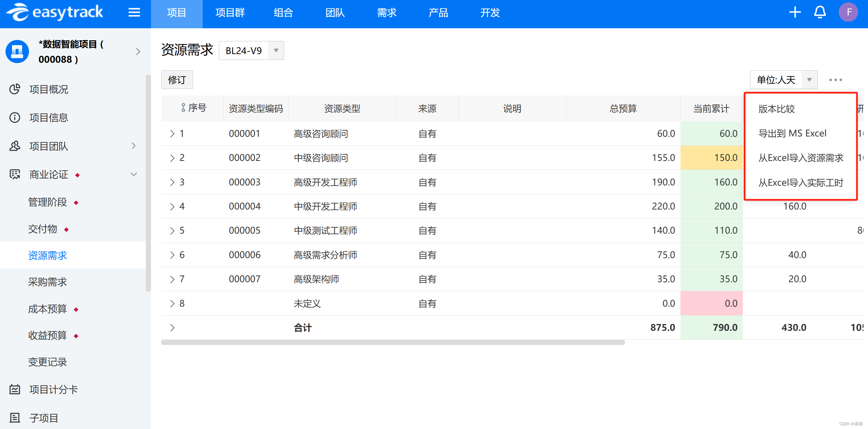Expand row 3 高级开发工程师
Viewport: 868px width, 429px height.
[x=172, y=182]
